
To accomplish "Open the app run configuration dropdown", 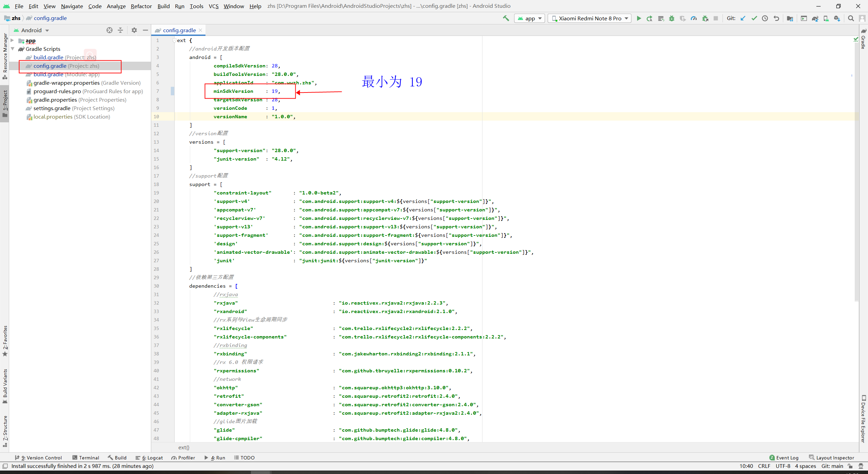I will pyautogui.click(x=530, y=18).
